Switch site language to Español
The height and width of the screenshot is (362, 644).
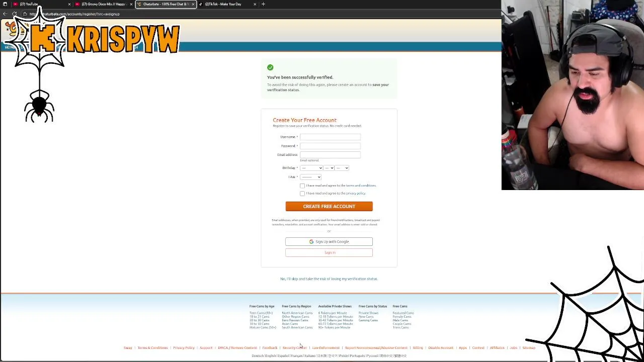[x=283, y=356]
